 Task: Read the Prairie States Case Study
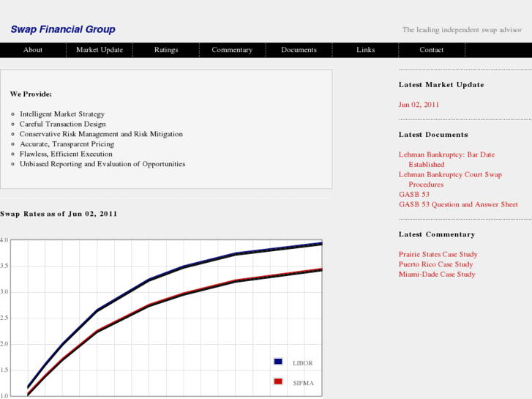coord(438,254)
